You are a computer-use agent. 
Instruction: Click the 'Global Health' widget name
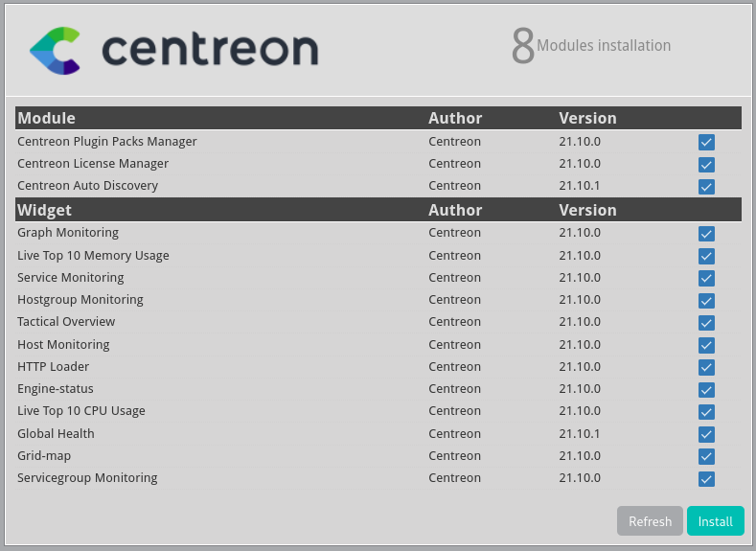tap(56, 433)
